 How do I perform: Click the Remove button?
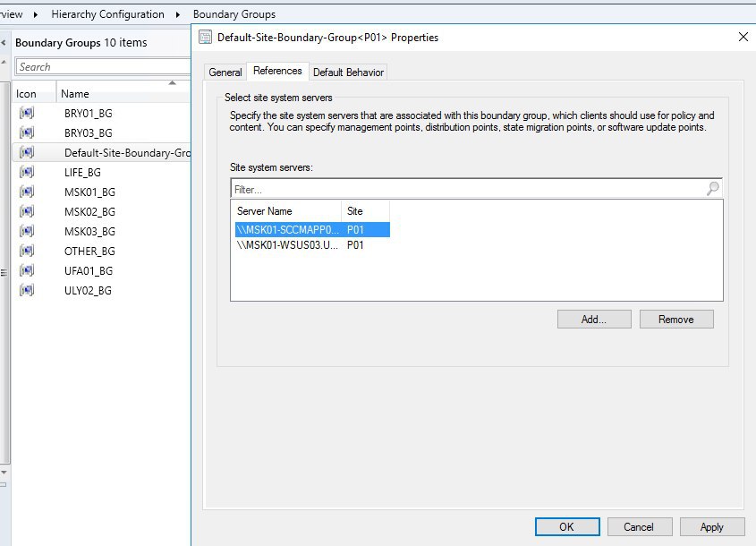(676, 320)
